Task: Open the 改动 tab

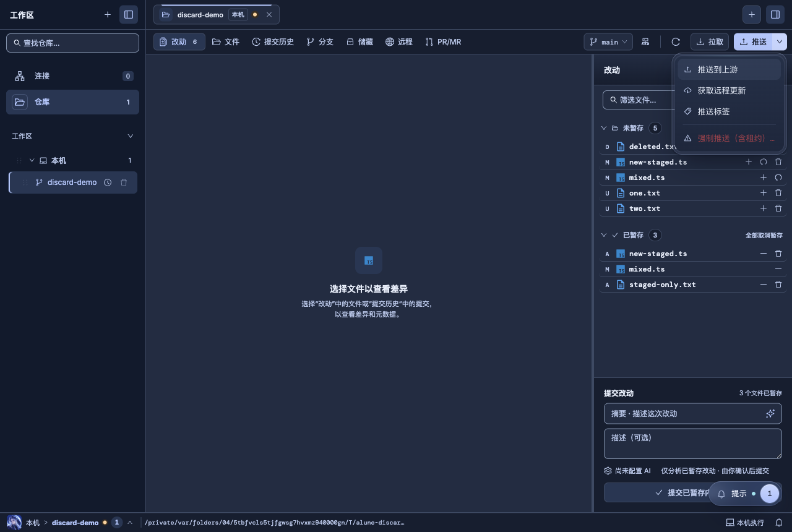Action: [x=179, y=41]
